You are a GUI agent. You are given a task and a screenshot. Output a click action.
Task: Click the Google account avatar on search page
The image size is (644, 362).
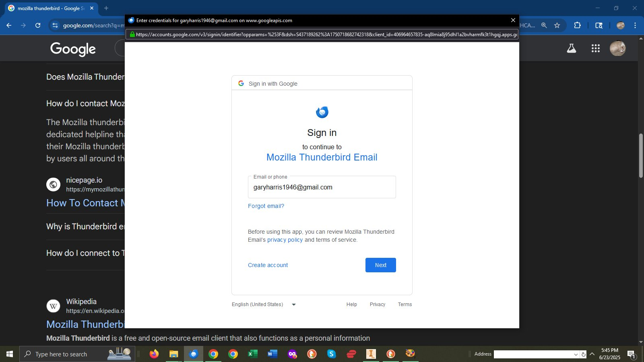tap(618, 48)
